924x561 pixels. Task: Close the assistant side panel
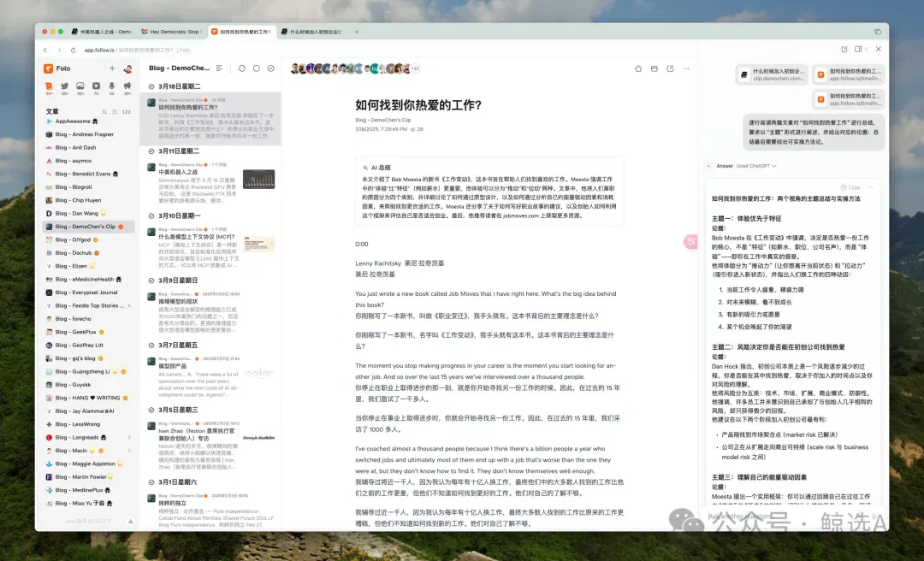point(878,50)
